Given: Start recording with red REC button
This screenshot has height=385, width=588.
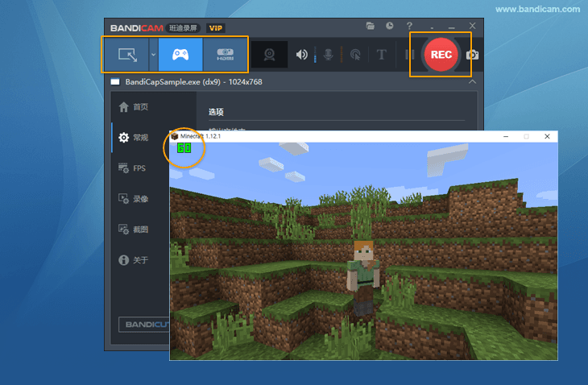Looking at the screenshot, I should (441, 55).
